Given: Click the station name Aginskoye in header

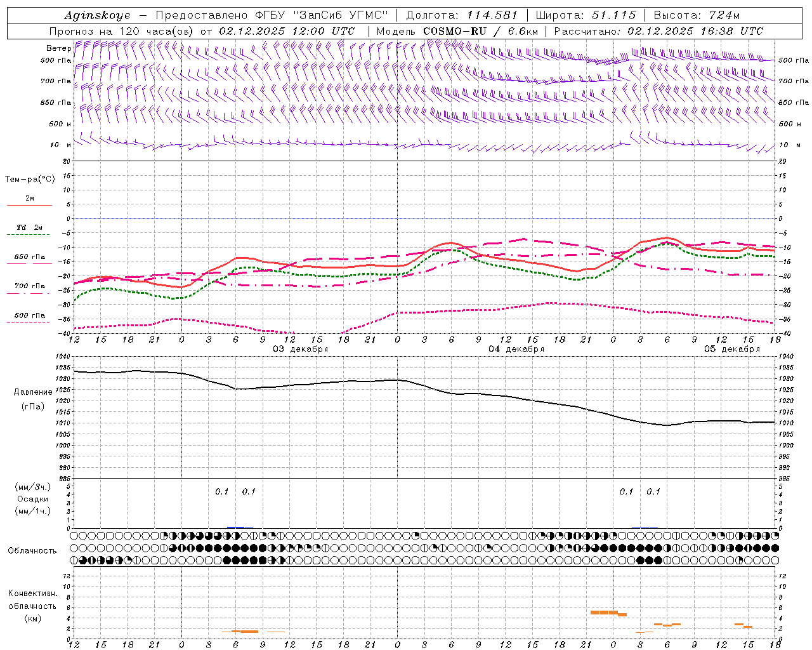Looking at the screenshot, I should (x=97, y=15).
